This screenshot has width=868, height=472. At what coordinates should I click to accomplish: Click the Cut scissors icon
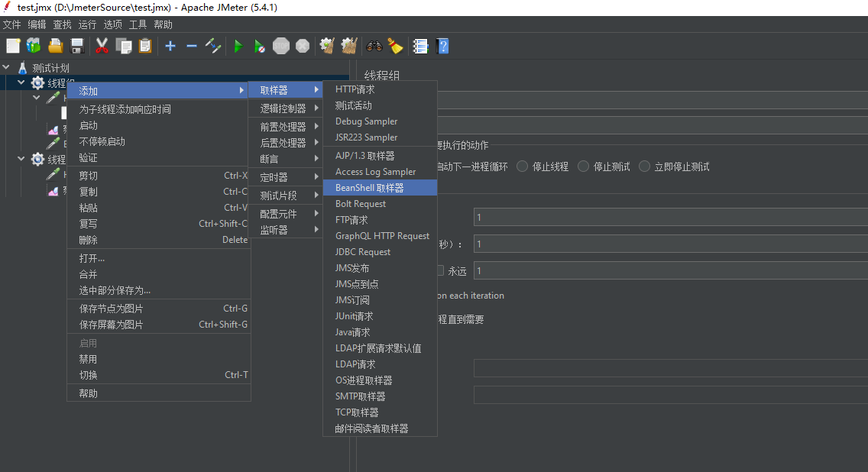click(102, 46)
